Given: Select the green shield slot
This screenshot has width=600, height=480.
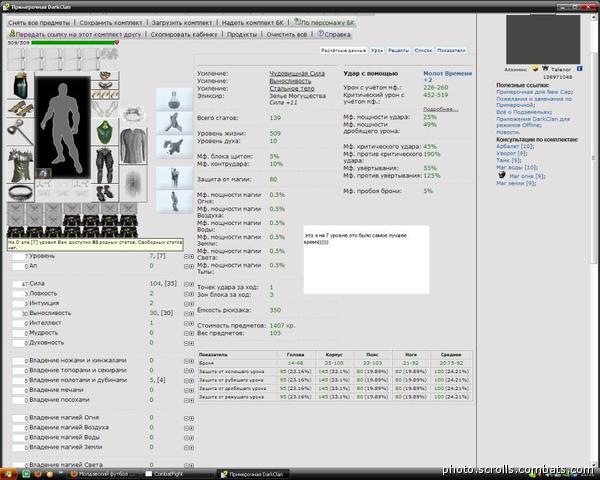Looking at the screenshot, I should point(105,132).
